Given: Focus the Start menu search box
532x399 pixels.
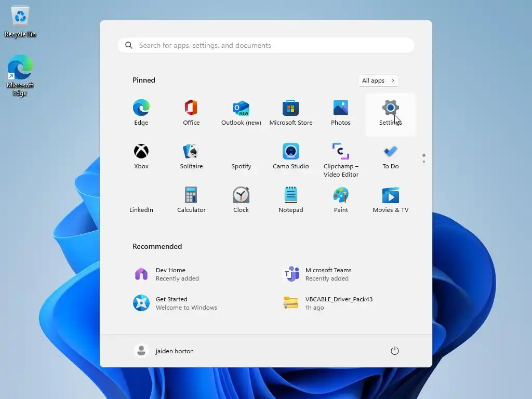Looking at the screenshot, I should [266, 45].
